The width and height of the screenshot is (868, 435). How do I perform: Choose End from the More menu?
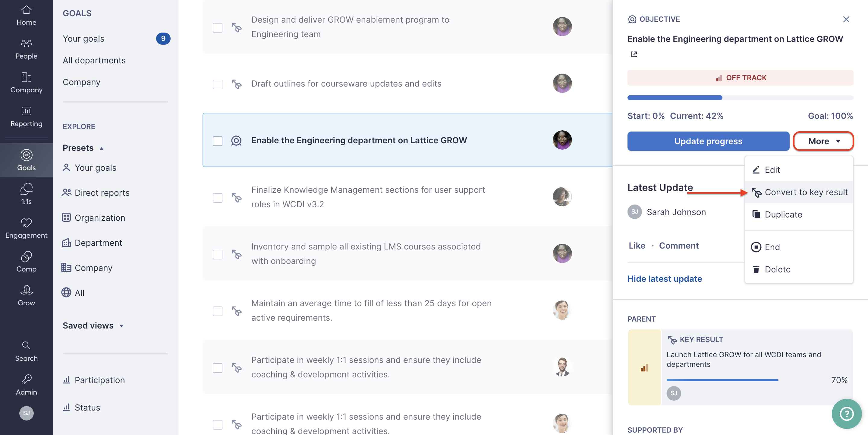pyautogui.click(x=799, y=247)
